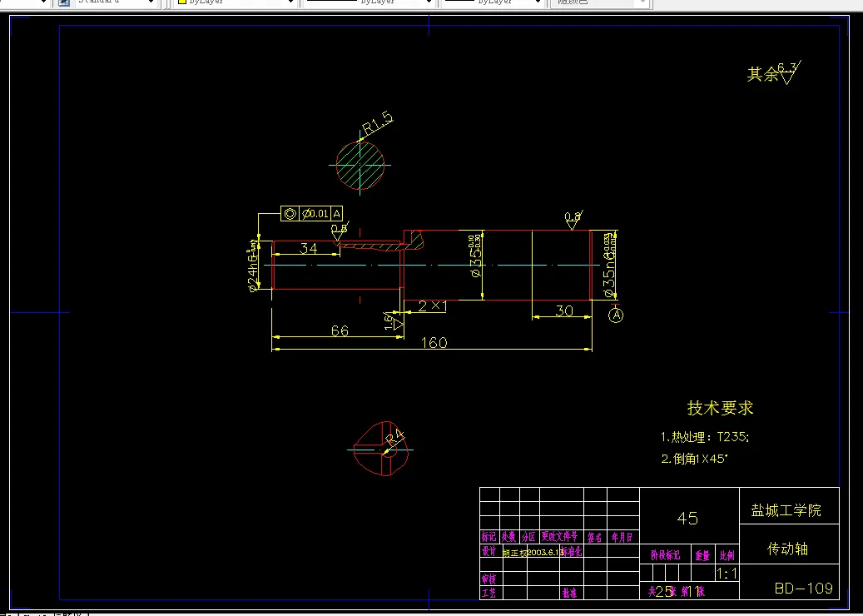Screen dimensions: 863x616
Task: Select the ø0.01 tolerance value in frame
Action: tap(316, 214)
